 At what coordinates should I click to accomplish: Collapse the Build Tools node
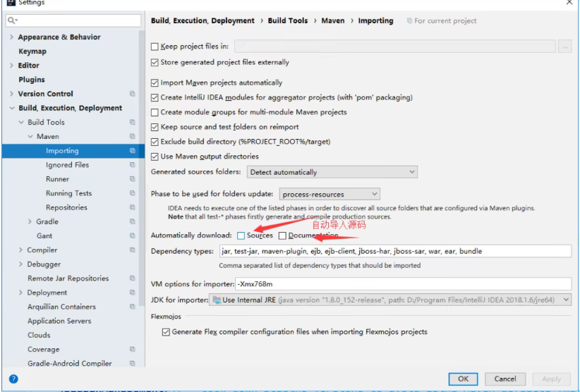pos(21,122)
